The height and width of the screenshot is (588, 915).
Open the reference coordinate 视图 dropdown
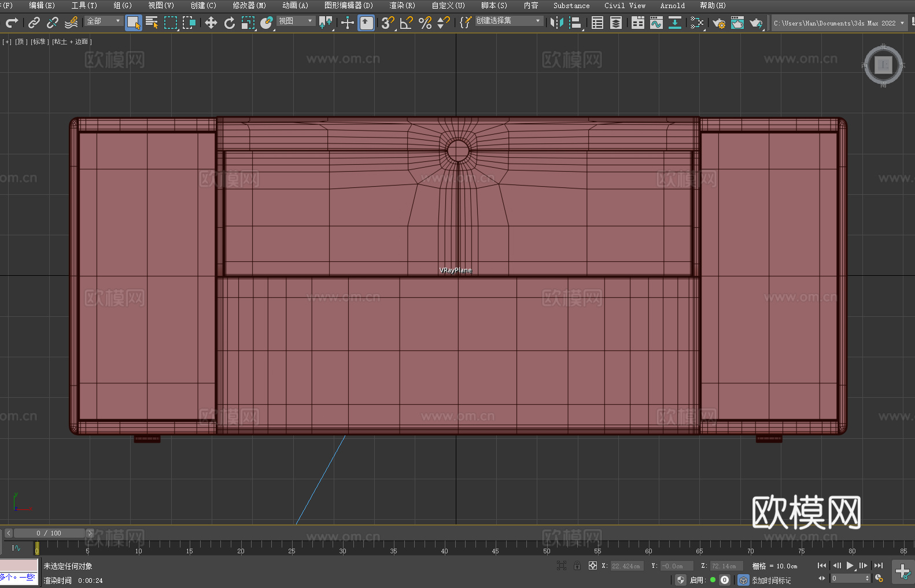tap(296, 21)
